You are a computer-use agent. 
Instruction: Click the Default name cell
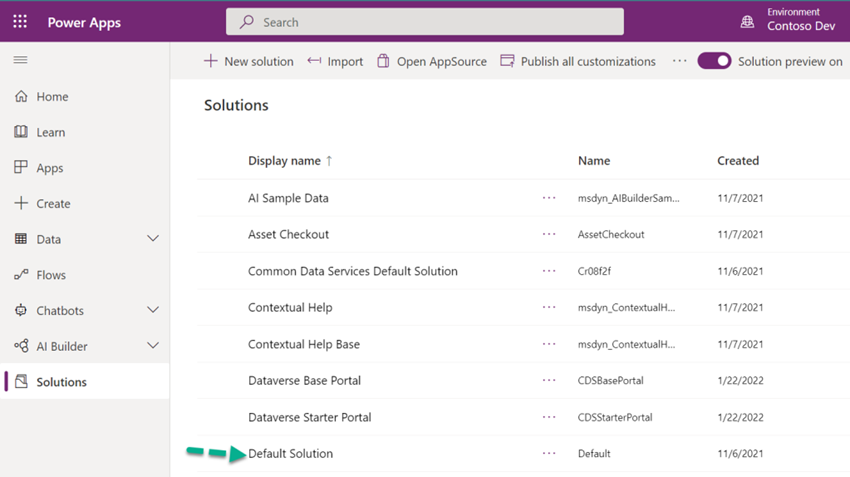click(x=594, y=454)
